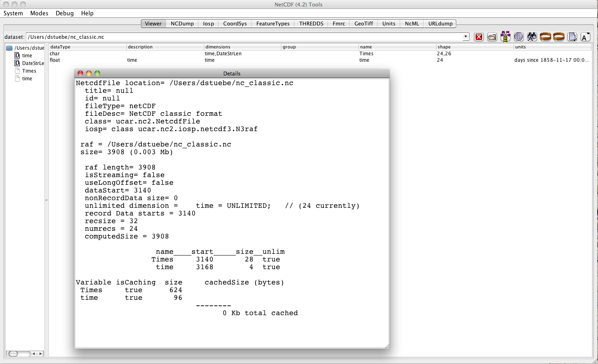Image resolution: width=598 pixels, height=364 pixels.
Task: Open the dataset path dropdown arrow
Action: tap(466, 37)
